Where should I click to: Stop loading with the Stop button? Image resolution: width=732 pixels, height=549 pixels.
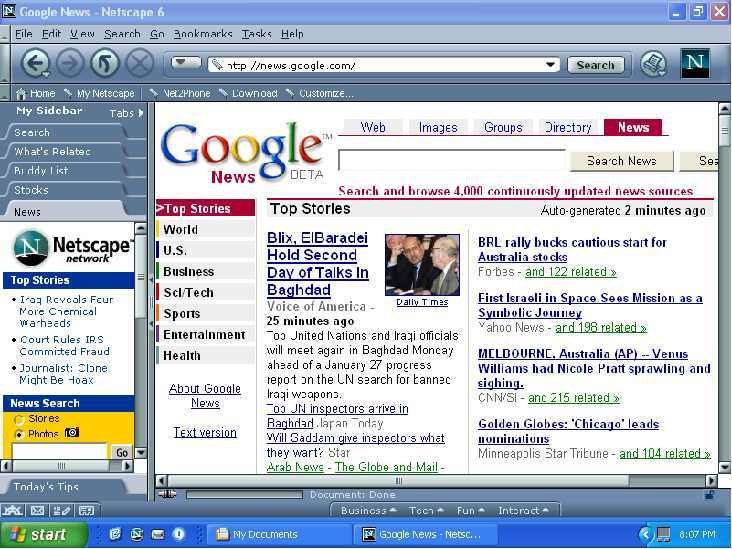(x=140, y=63)
